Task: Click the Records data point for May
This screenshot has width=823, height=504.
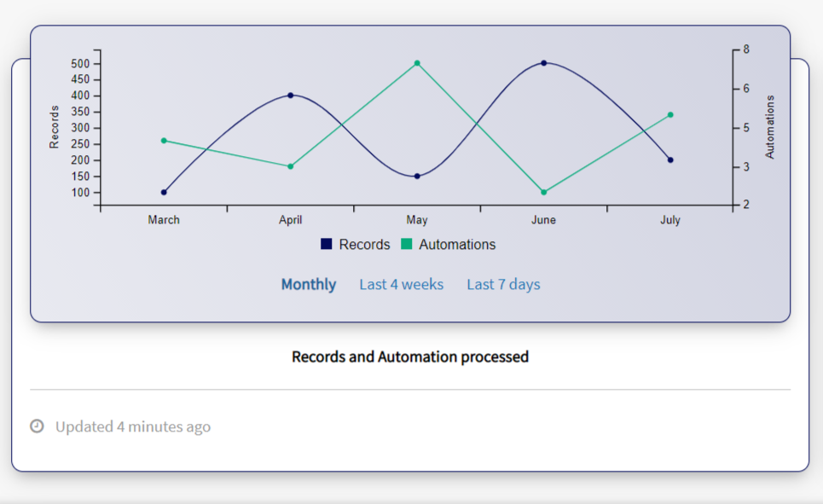Action: [x=417, y=177]
